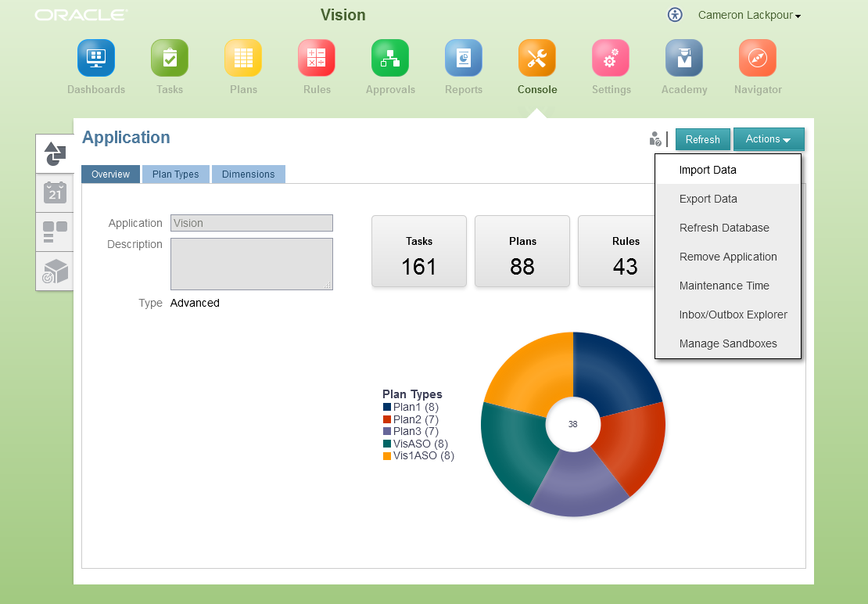This screenshot has width=868, height=604.
Task: Click the Plan Types legend heading
Action: 412,394
